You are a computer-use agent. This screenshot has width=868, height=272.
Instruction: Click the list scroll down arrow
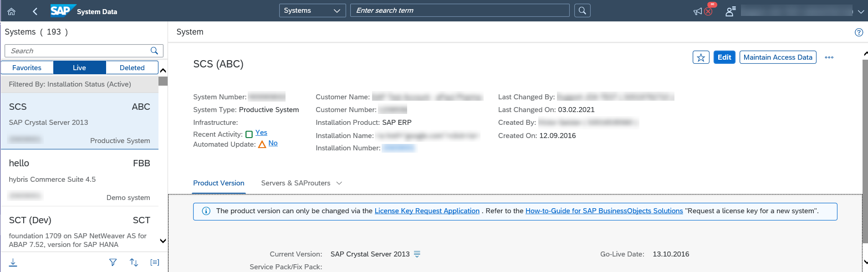pos(163,241)
